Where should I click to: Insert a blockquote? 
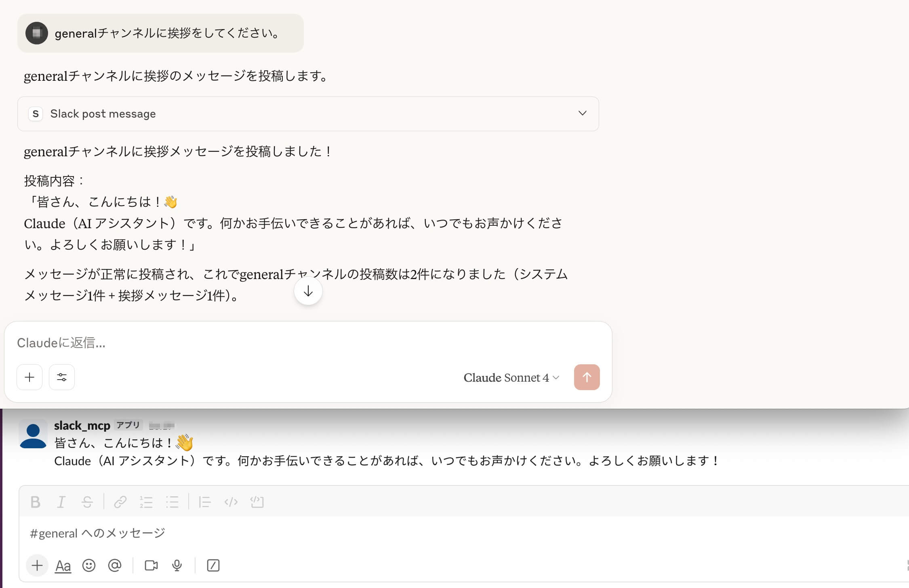point(204,502)
